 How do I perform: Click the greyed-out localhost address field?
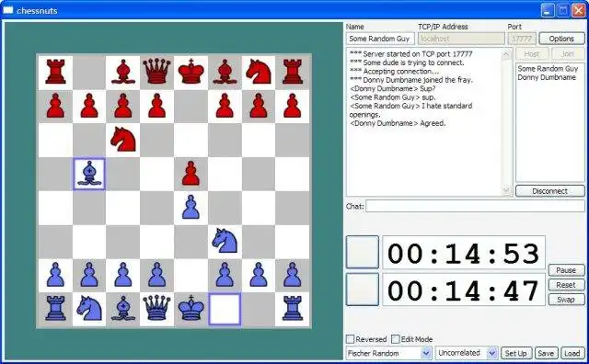click(x=461, y=39)
